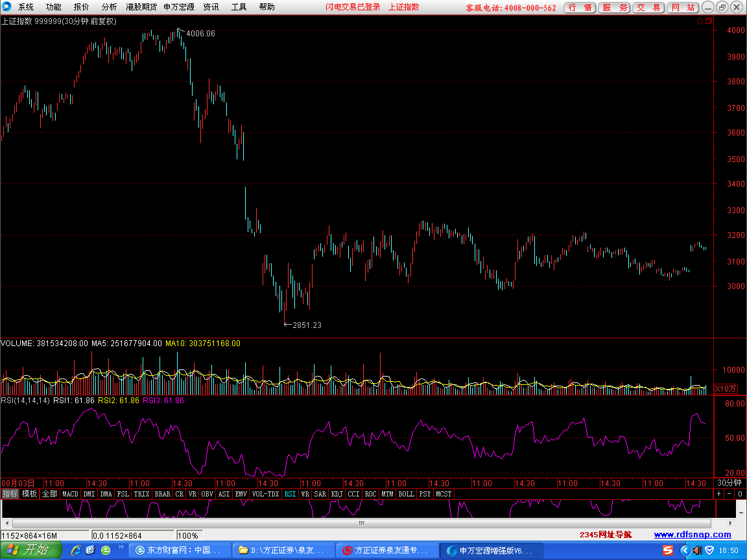
Task: Open 东方财富网 taskbar window
Action: [179, 550]
